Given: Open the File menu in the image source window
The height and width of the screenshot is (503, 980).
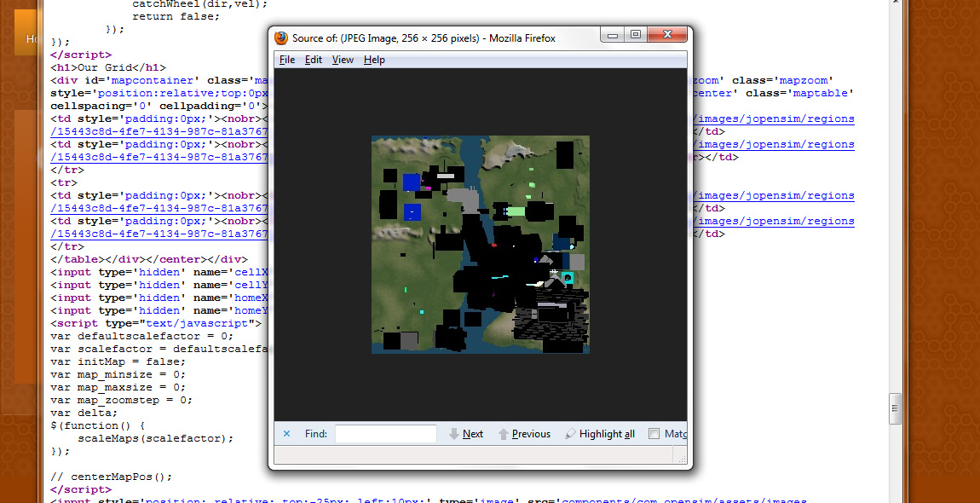Looking at the screenshot, I should point(287,60).
